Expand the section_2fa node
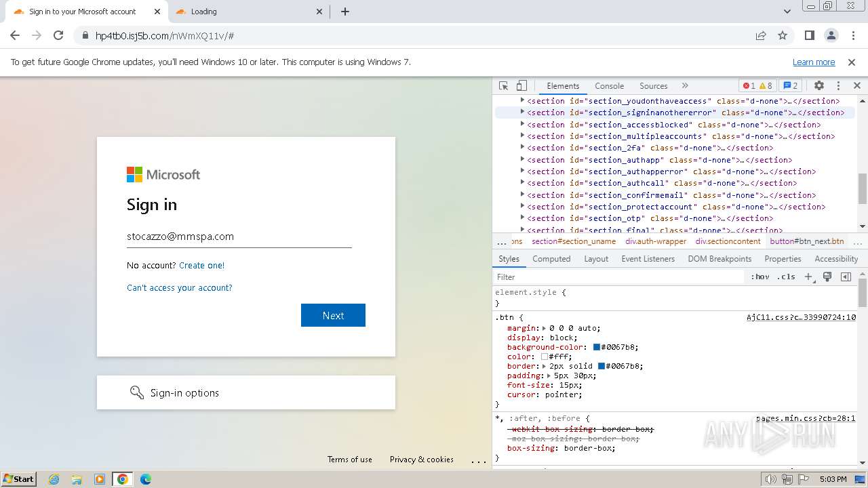The image size is (868, 488). tap(522, 147)
